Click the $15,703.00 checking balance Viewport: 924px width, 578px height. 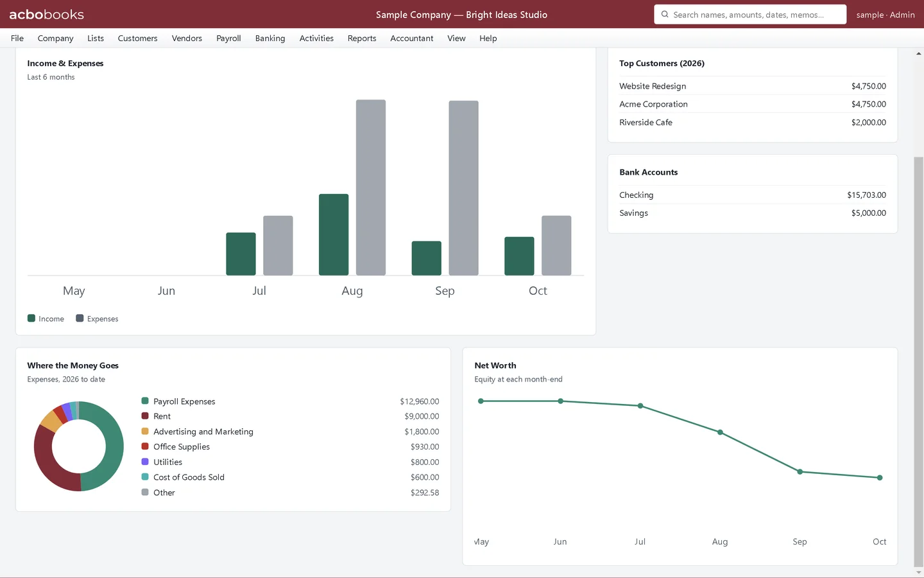pyautogui.click(x=866, y=195)
